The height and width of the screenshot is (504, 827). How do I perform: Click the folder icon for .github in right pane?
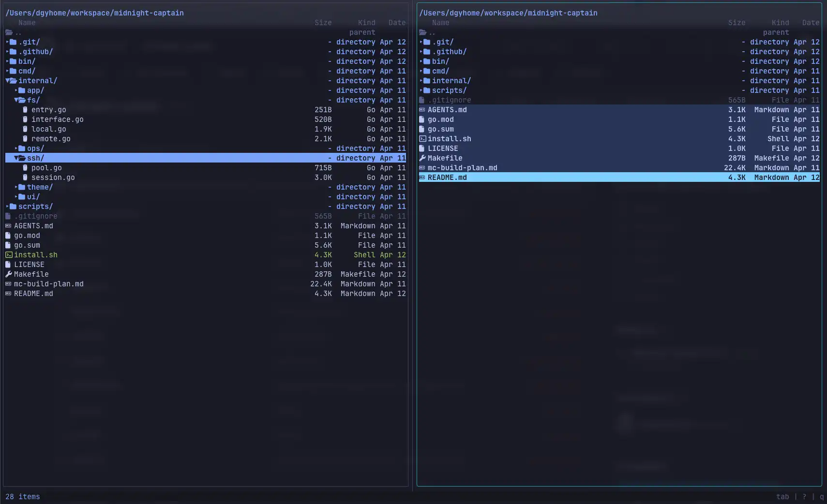click(x=427, y=52)
